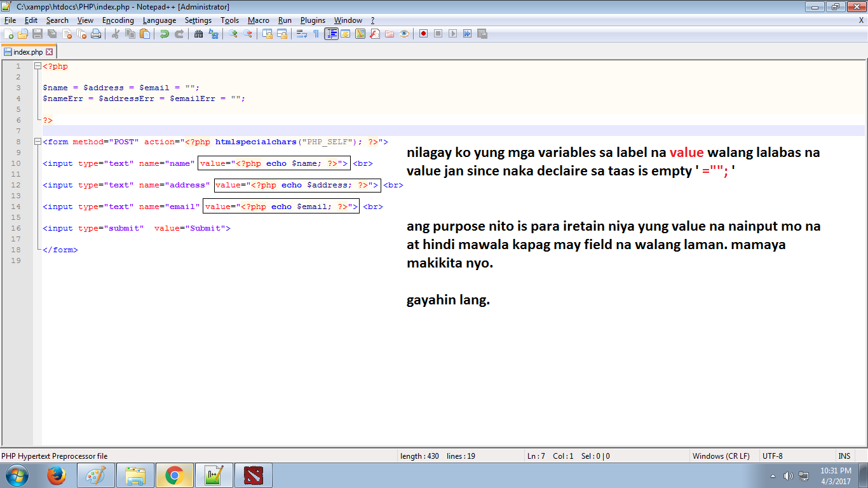Toggle word wrap

pyautogui.click(x=301, y=35)
